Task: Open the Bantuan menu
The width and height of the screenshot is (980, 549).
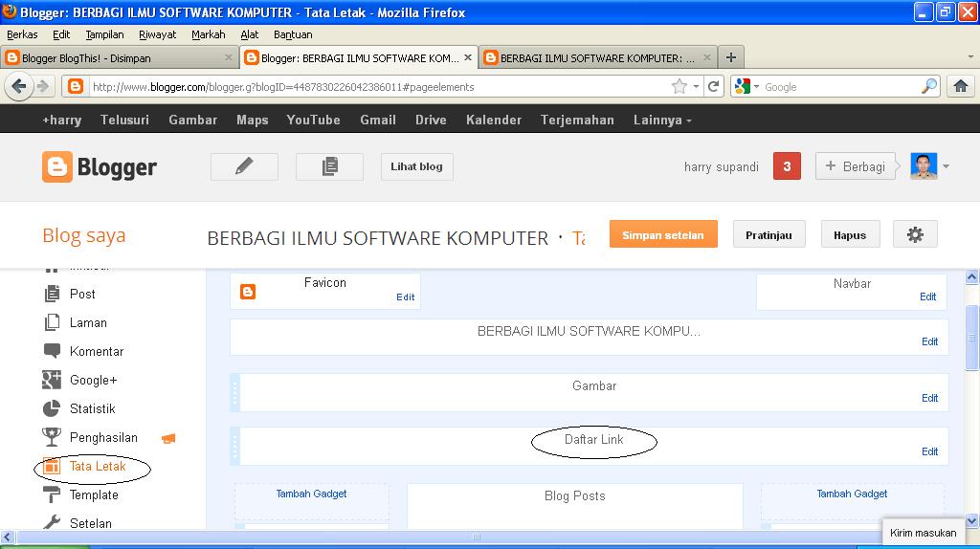Action: point(293,34)
